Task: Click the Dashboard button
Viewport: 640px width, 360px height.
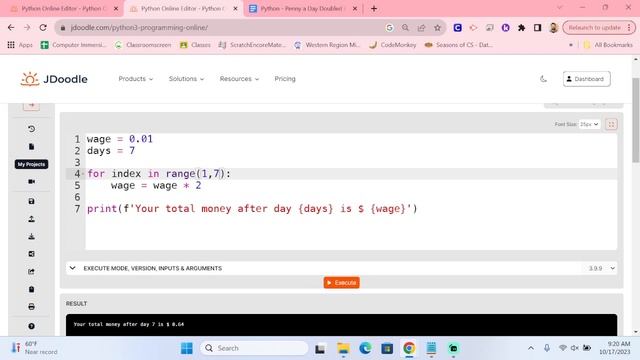Action: [x=587, y=79]
